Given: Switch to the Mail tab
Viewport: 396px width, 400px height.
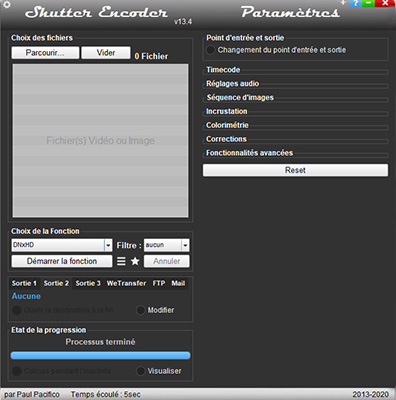Looking at the screenshot, I should pos(178,283).
